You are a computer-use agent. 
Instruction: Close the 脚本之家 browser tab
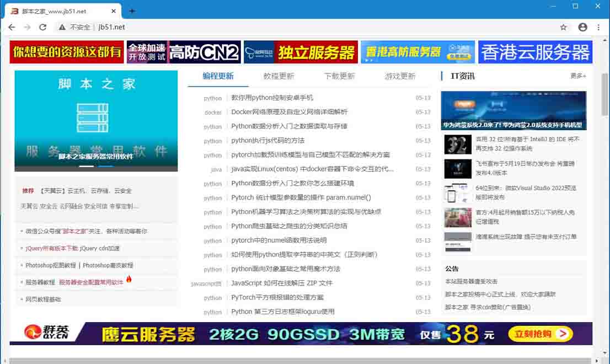tap(114, 11)
